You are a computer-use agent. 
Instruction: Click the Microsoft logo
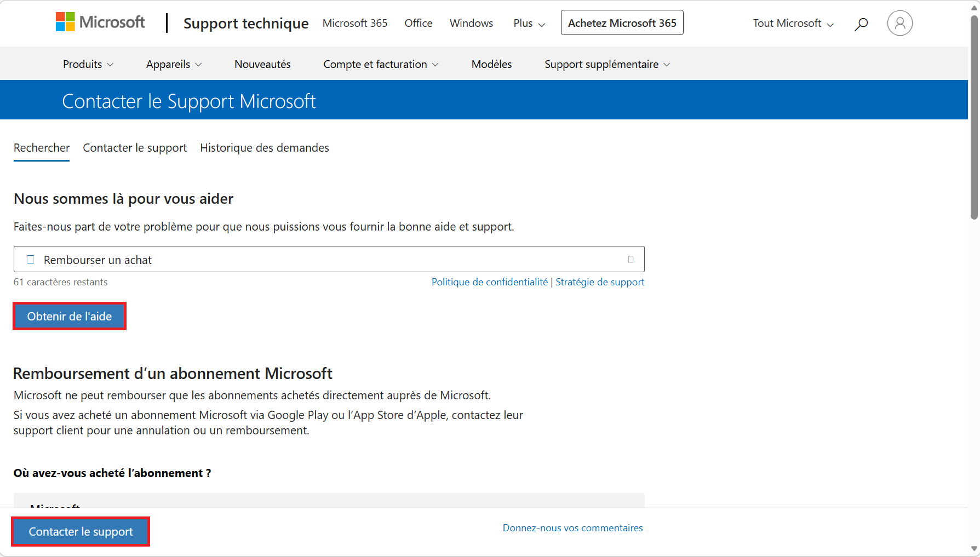point(100,22)
